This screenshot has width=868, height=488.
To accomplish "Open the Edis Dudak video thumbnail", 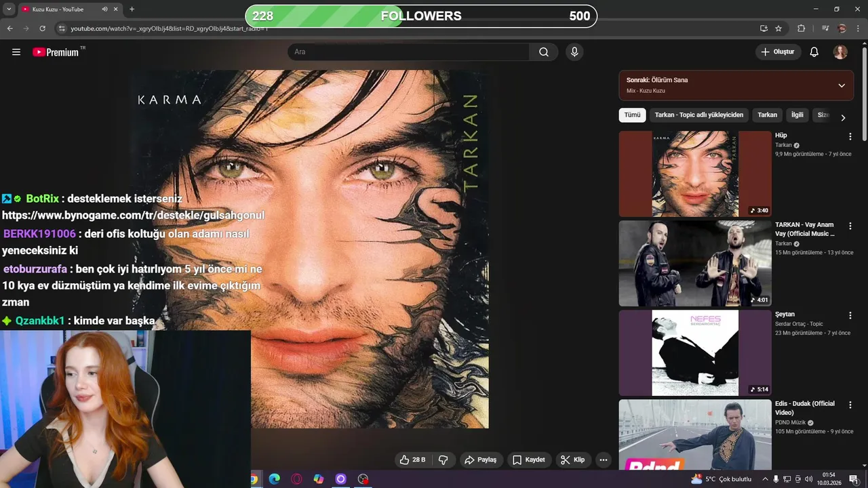I will [695, 434].
